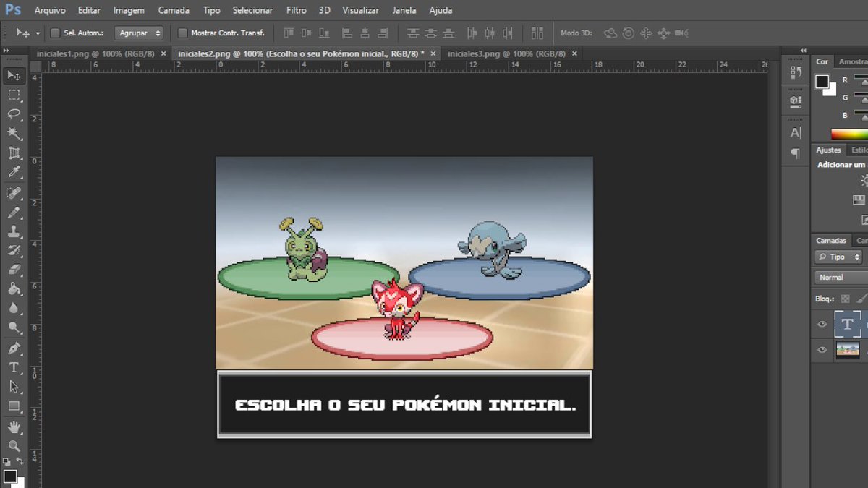This screenshot has width=868, height=488.
Task: Collapse the right panels with double arrow
Action: coord(804,51)
